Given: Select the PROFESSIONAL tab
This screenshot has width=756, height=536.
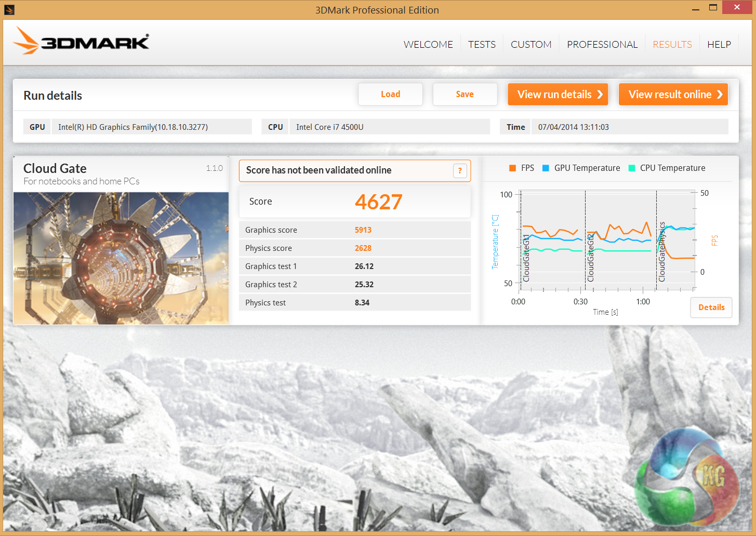Looking at the screenshot, I should (602, 45).
